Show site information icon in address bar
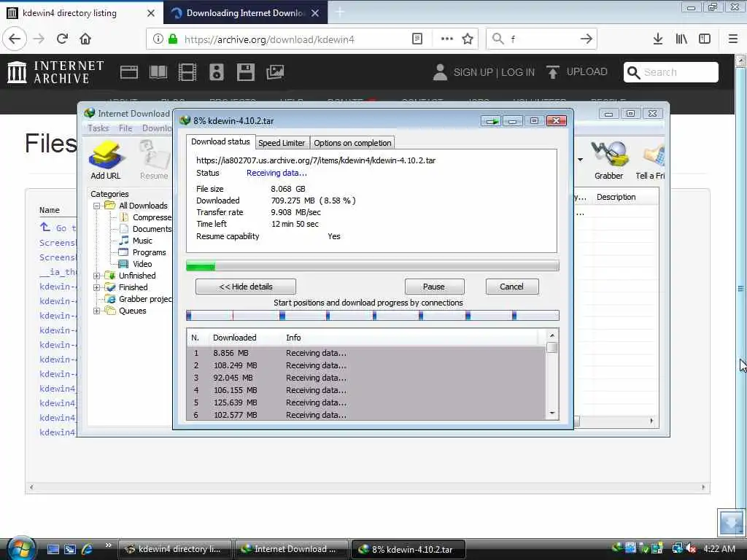 158,39
